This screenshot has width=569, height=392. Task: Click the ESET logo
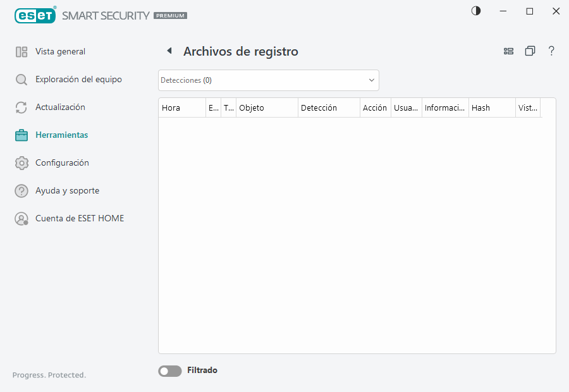point(35,15)
